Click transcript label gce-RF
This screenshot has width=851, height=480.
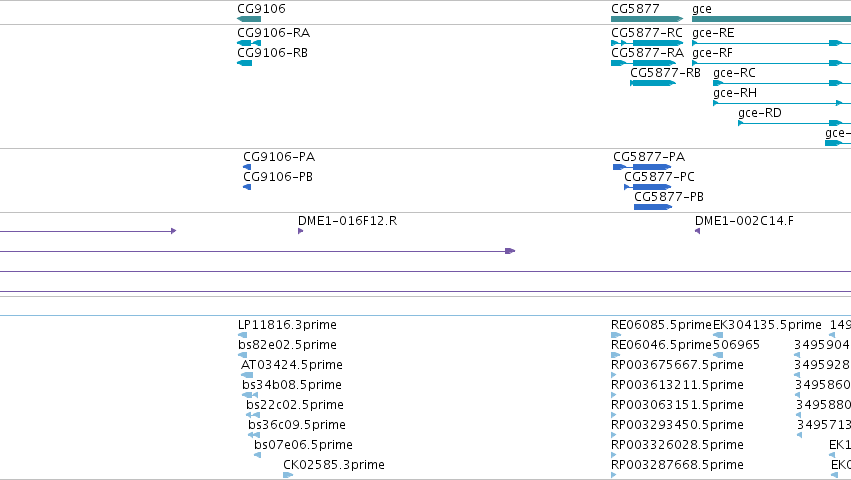712,53
